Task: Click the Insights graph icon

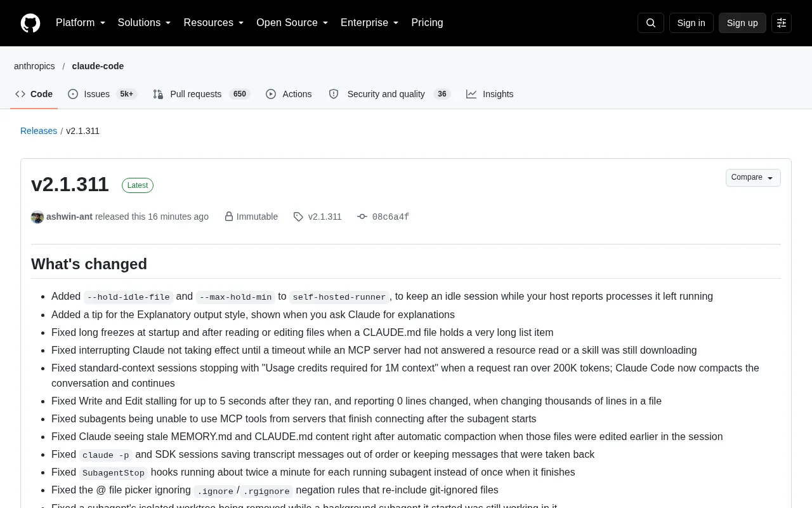Action: pos(471,94)
